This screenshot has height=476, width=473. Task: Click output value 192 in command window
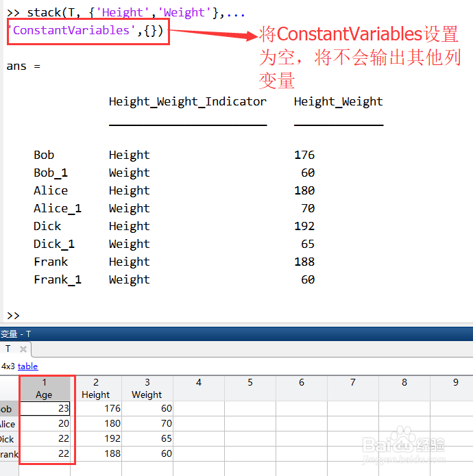304,226
